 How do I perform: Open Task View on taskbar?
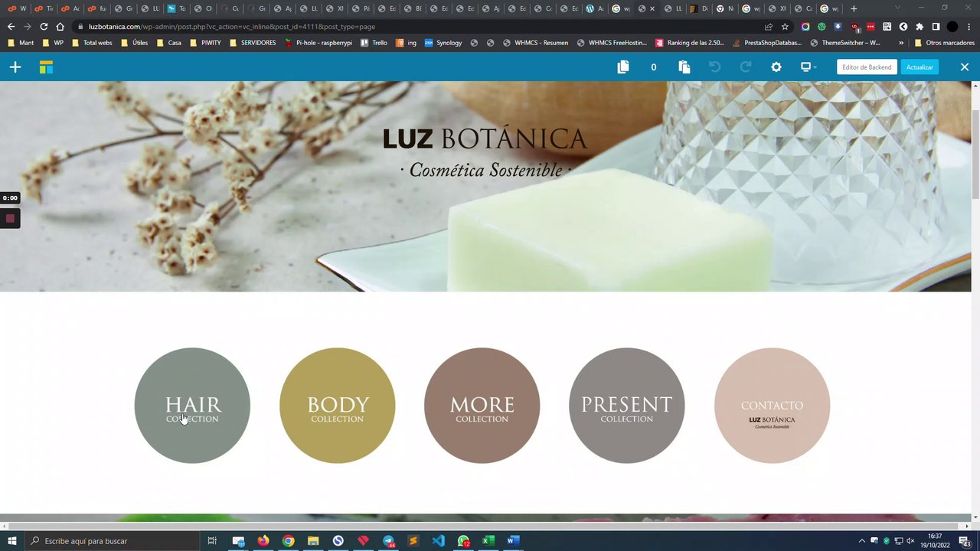coord(212,541)
